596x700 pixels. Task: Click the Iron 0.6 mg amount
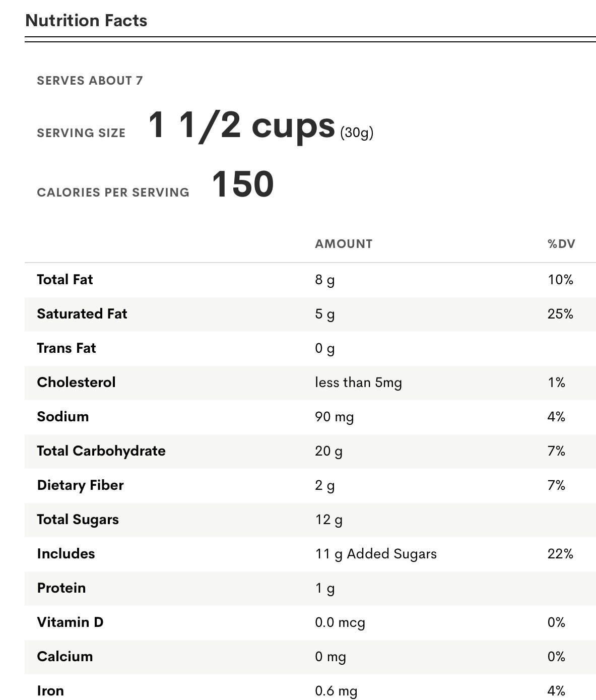(336, 691)
